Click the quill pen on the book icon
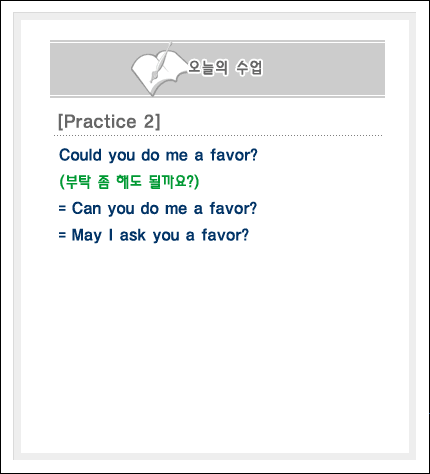Image resolution: width=430 pixels, height=474 pixels. pyautogui.click(x=161, y=62)
